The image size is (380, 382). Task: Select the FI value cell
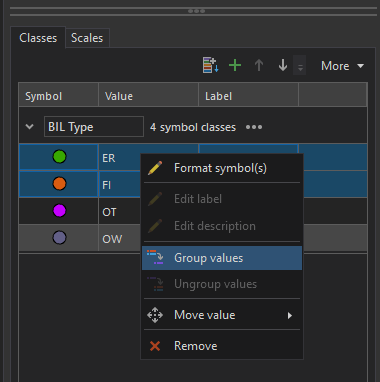pos(120,184)
